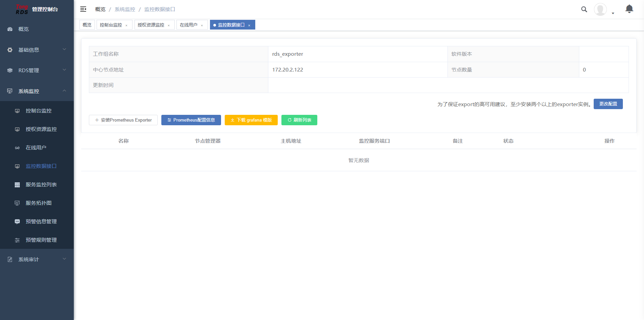Click the 备注 column header
This screenshot has width=644, height=320.
(458, 141)
